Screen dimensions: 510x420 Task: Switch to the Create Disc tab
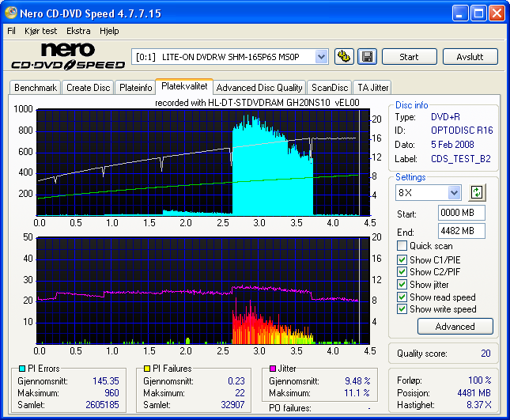tap(88, 88)
